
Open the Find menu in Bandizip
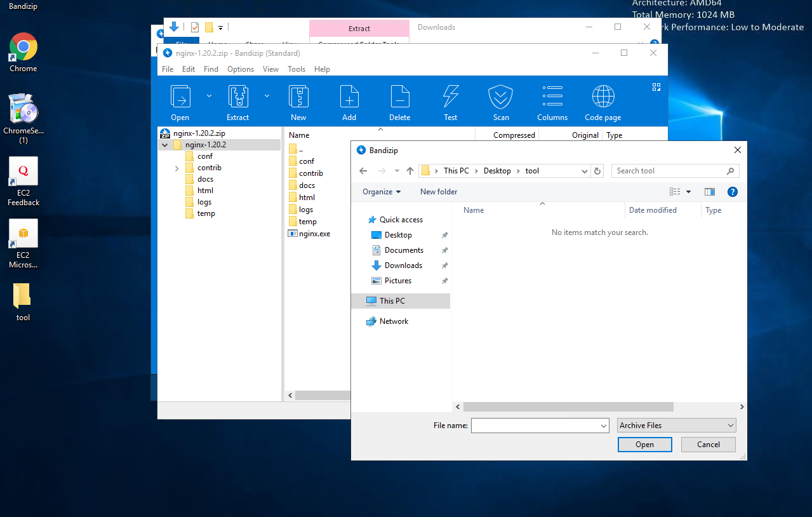[x=211, y=69]
